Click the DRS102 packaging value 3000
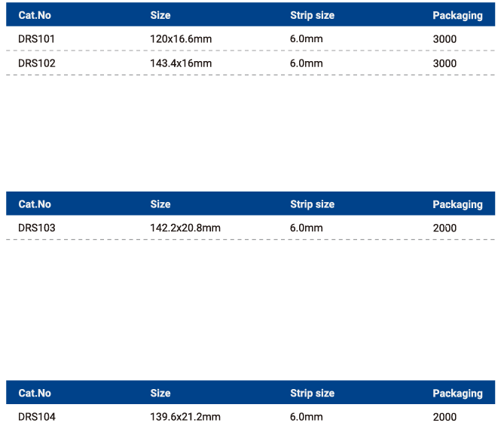 (x=444, y=63)
